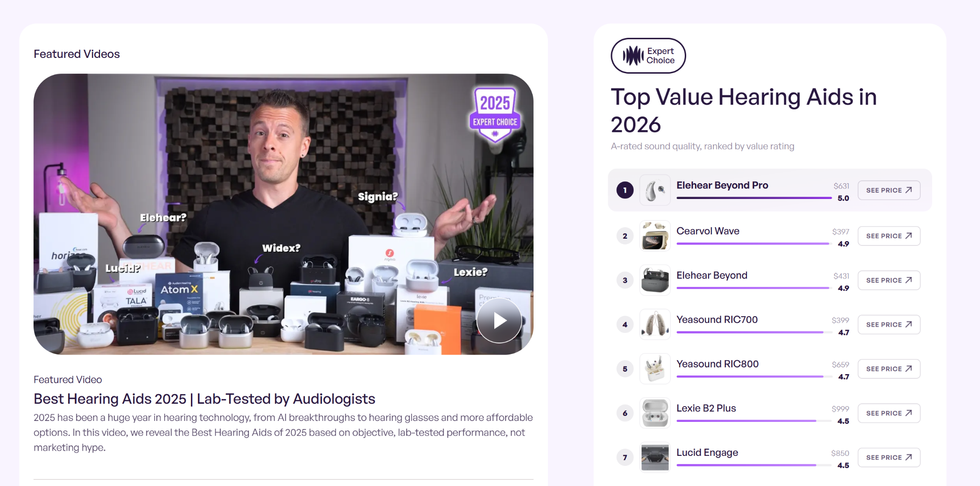This screenshot has height=486, width=980.
Task: See price for Lucid Engage
Action: click(x=889, y=457)
